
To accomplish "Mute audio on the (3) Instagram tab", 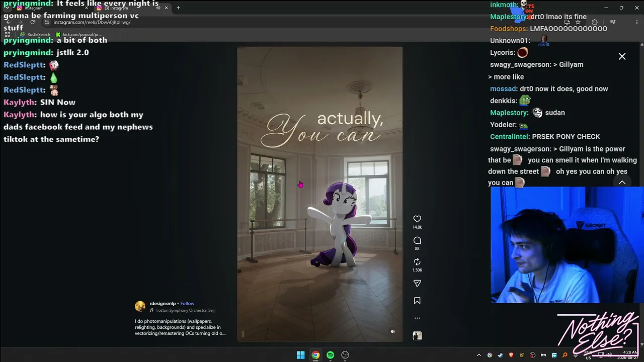I will click(x=158, y=8).
